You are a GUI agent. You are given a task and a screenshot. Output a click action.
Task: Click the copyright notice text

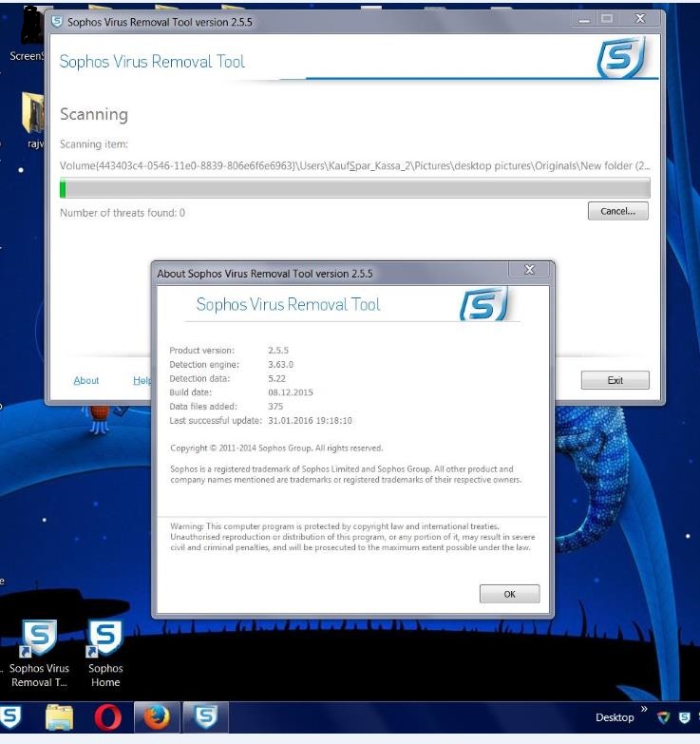pos(276,448)
